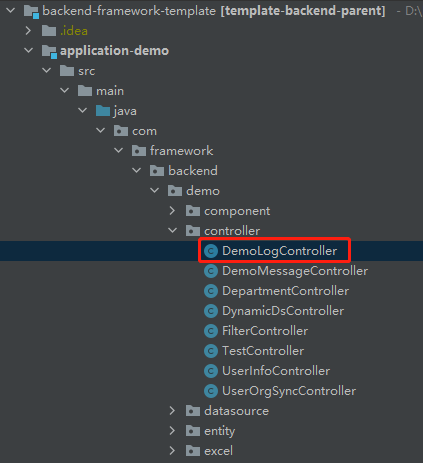The width and height of the screenshot is (423, 463).
Task: Collapse the application-demo module
Action: coord(29,50)
